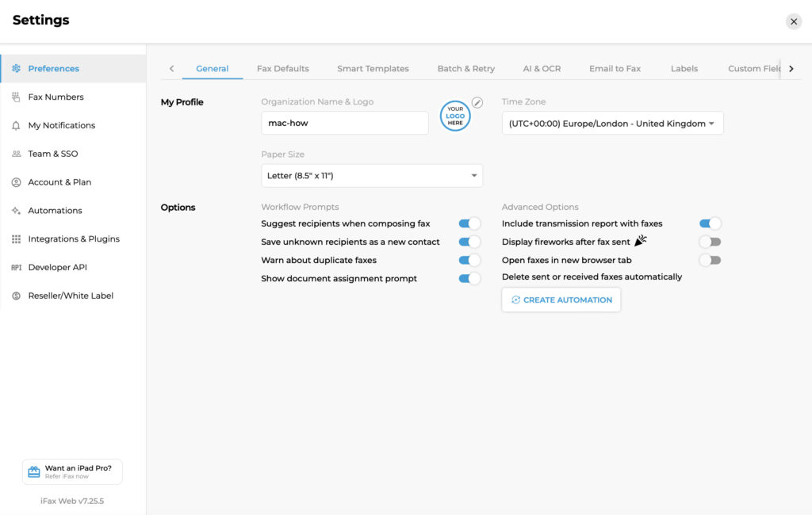Click the Automations sparkle icon
The width and height of the screenshot is (812, 515).
coord(16,211)
